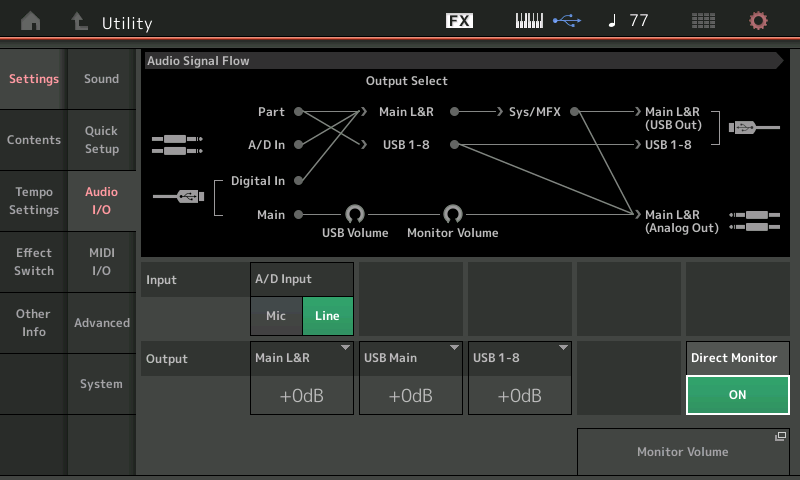Click the blue USB connection icon
800x480 pixels.
pos(566,21)
